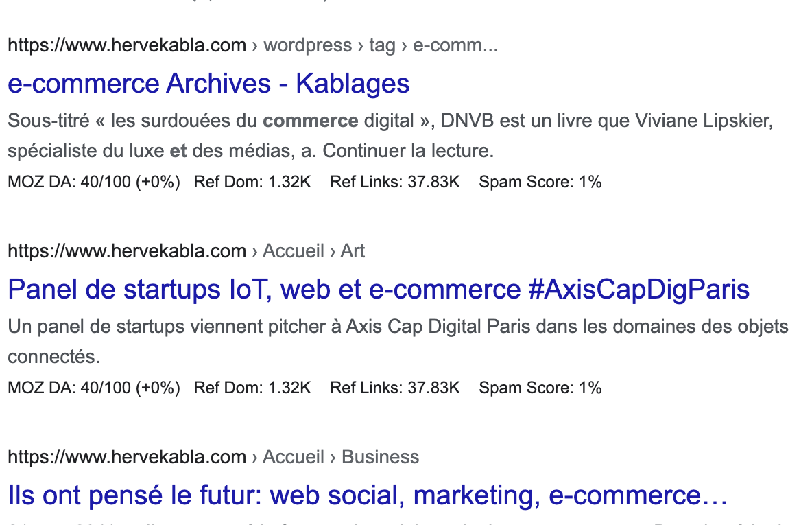
Task: Click Spam Score 1% under first result
Action: (540, 182)
